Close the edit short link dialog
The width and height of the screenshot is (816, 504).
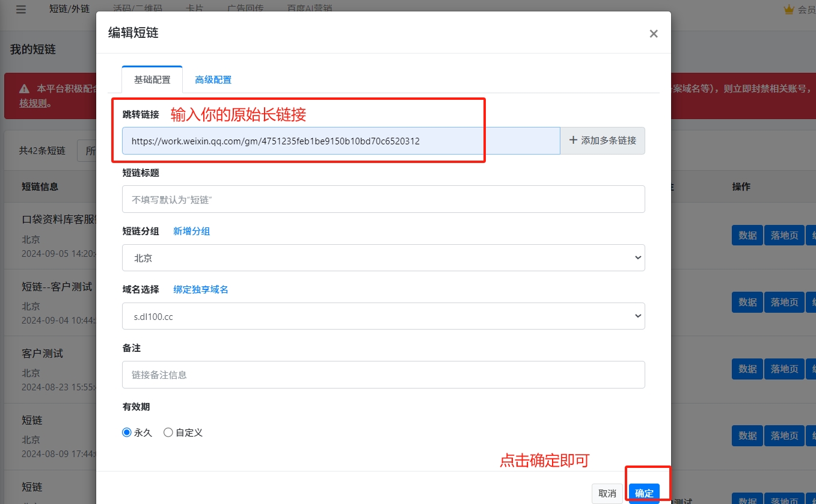pos(654,34)
